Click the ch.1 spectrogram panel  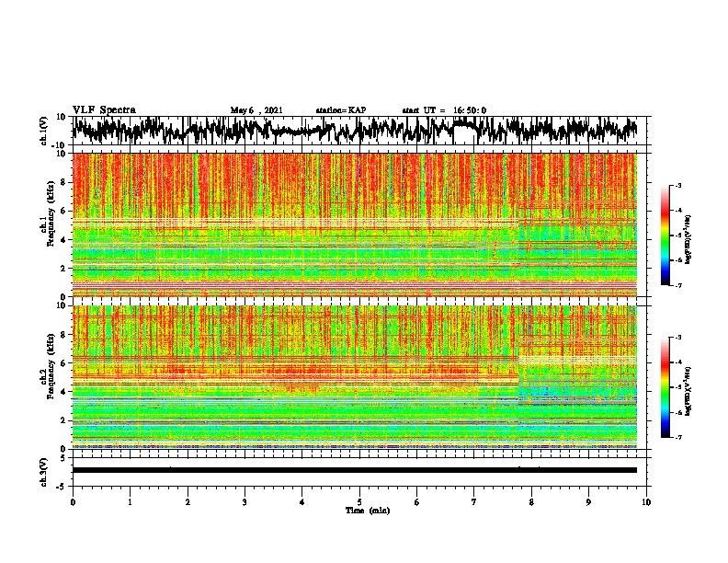[x=355, y=224]
